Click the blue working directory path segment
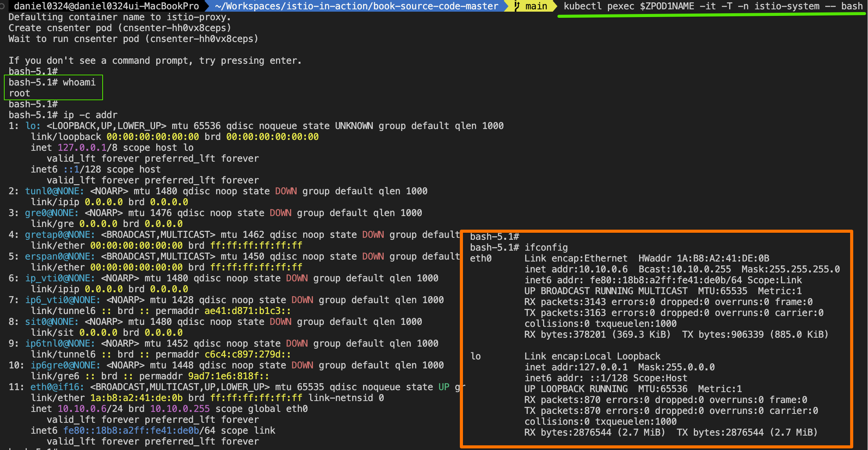The height and width of the screenshot is (450, 868). 356,6
